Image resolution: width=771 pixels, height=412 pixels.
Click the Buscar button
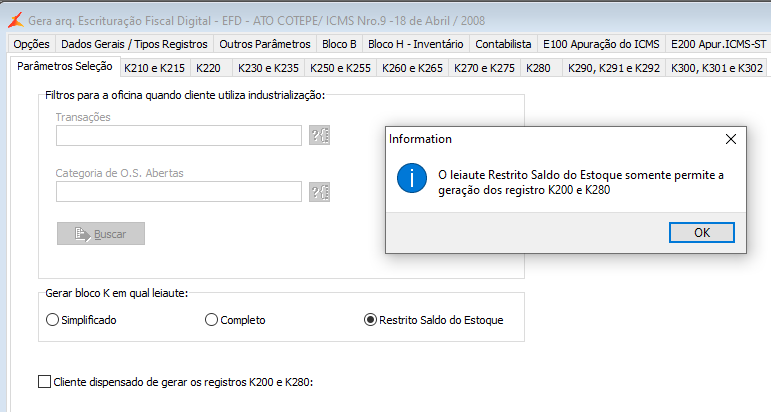[x=101, y=233]
